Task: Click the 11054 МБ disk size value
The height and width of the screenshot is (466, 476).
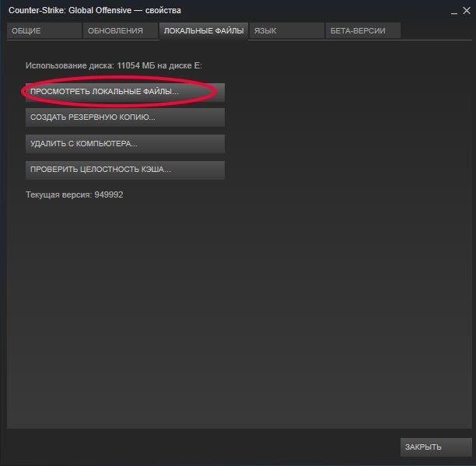Action: click(135, 66)
